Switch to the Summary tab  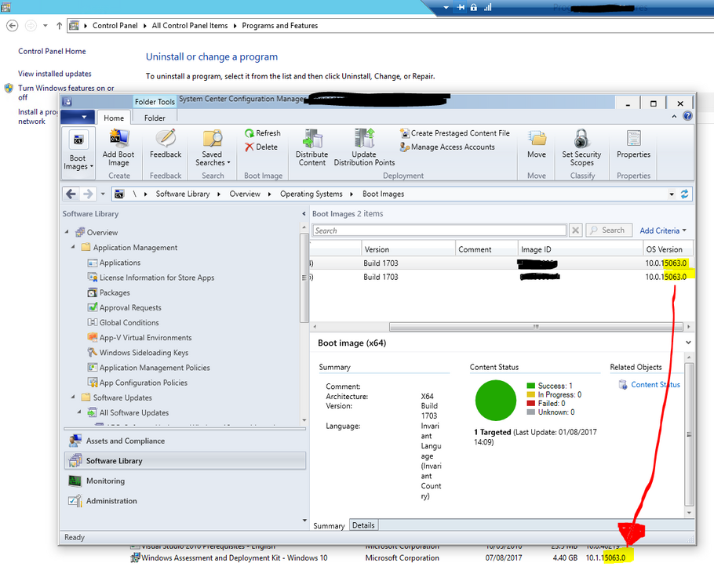[x=329, y=525]
